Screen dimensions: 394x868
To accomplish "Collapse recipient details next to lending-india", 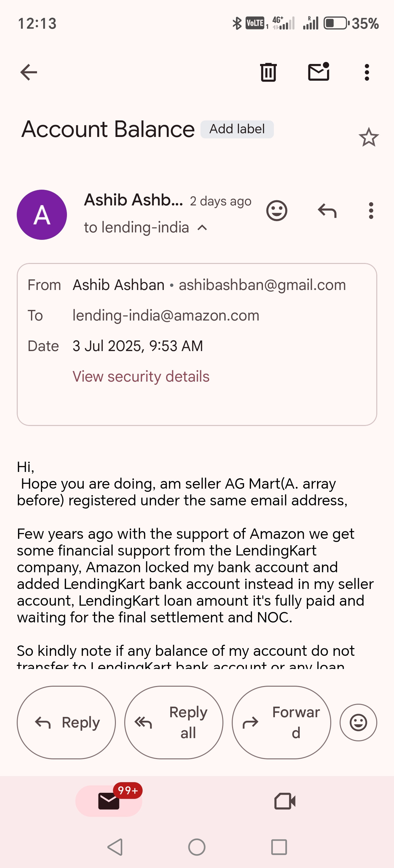I will pos(202,228).
